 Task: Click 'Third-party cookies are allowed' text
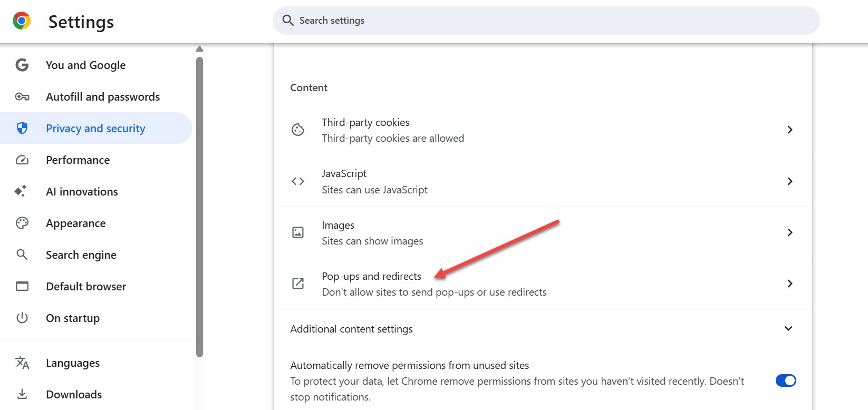pos(393,138)
